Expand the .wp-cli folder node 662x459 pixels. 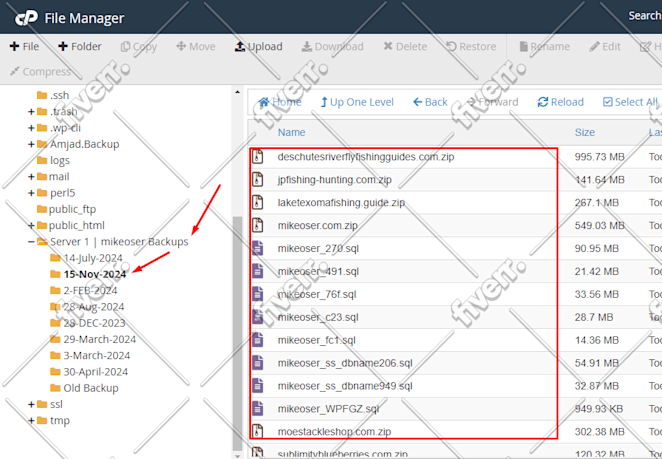pos(31,128)
